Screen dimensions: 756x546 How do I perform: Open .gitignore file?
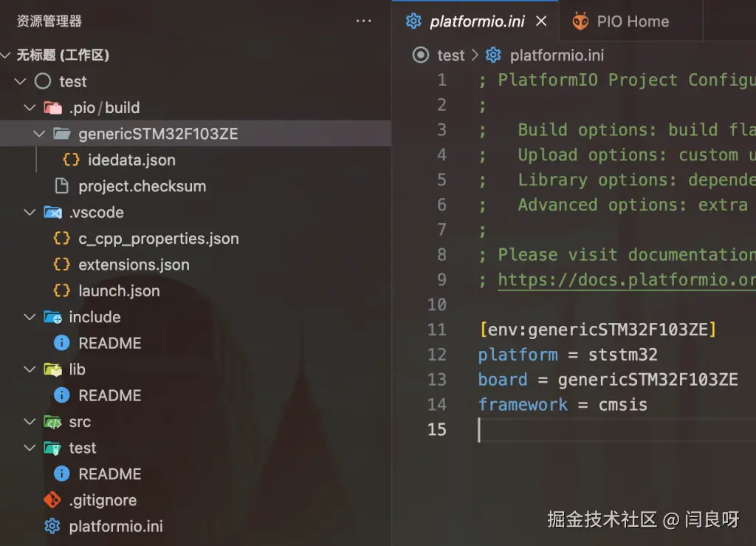point(103,501)
